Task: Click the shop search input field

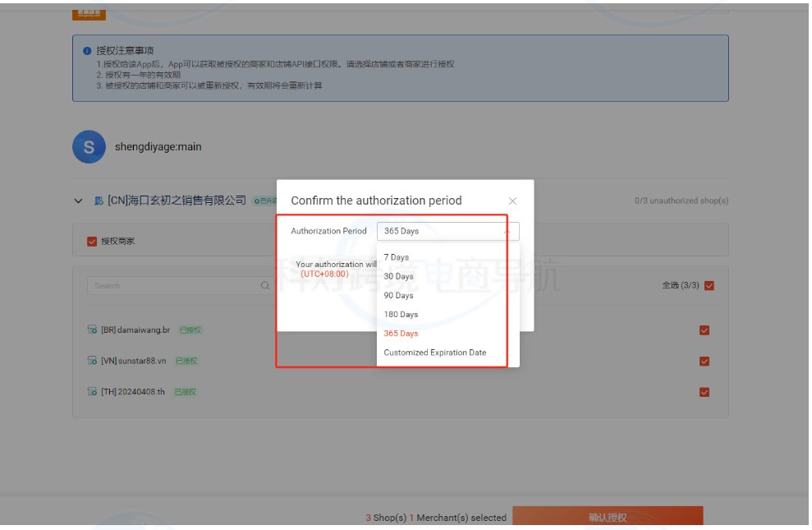Action: click(x=172, y=285)
